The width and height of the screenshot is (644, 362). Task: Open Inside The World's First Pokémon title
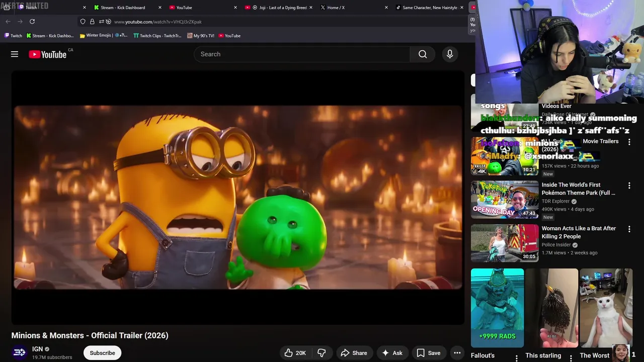(x=579, y=189)
